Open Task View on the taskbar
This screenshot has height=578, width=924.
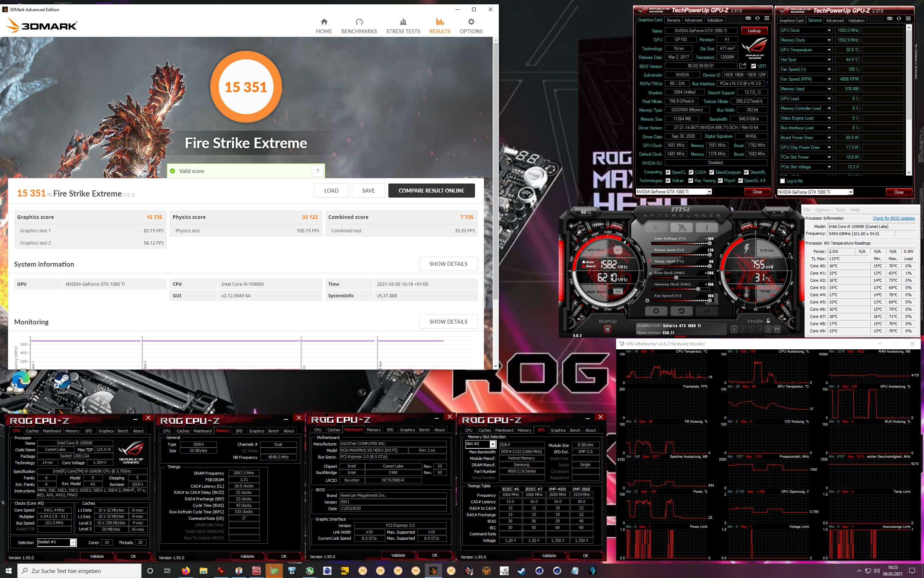[167, 571]
